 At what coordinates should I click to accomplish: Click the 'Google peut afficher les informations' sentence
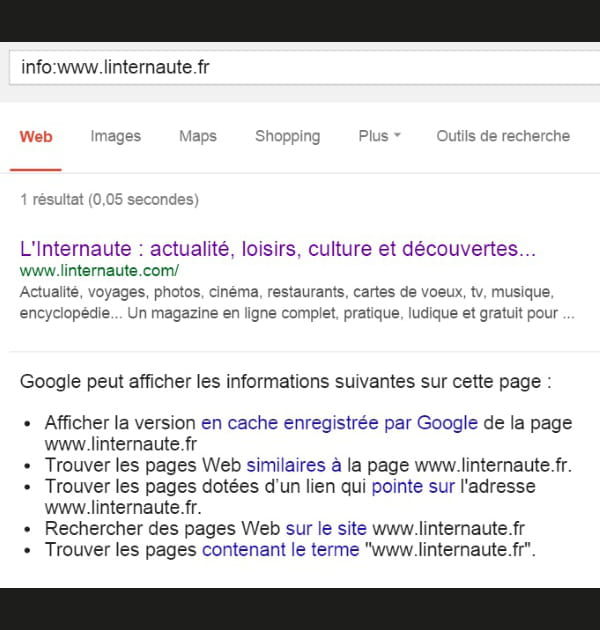[286, 382]
